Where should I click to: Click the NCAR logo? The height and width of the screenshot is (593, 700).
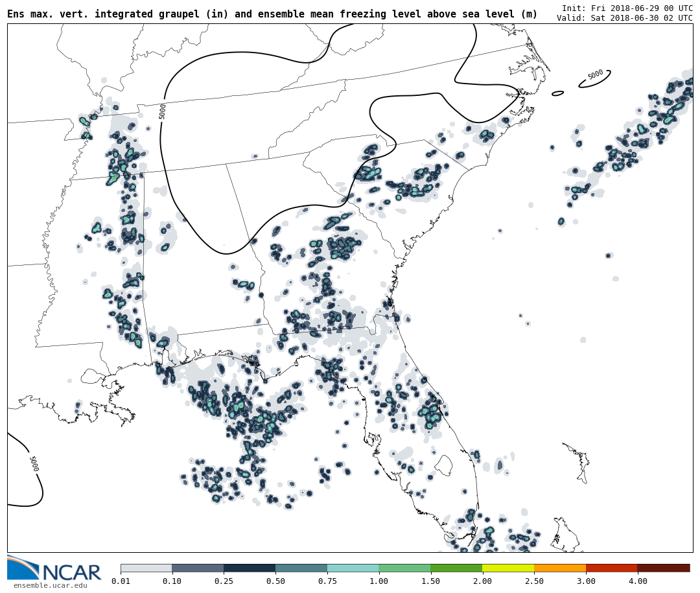click(x=54, y=569)
